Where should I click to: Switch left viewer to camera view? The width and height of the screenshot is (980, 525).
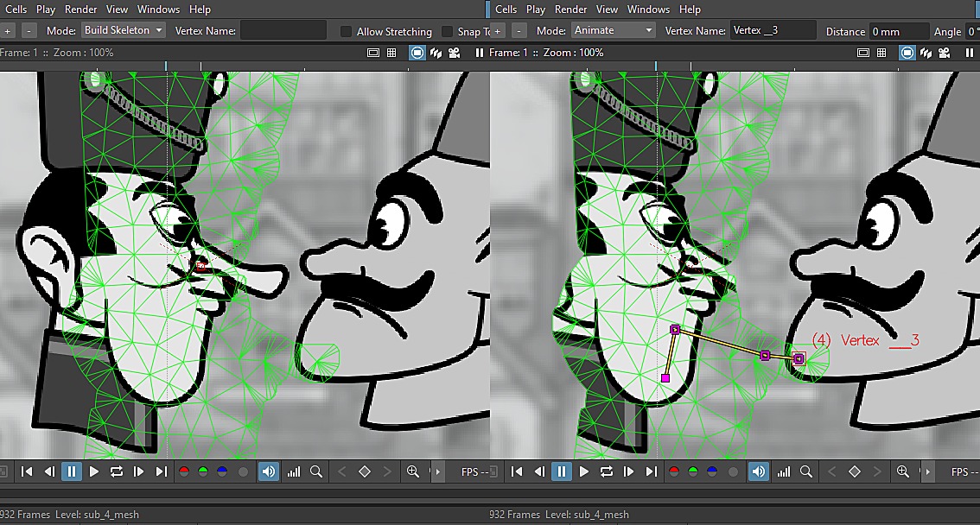(455, 53)
